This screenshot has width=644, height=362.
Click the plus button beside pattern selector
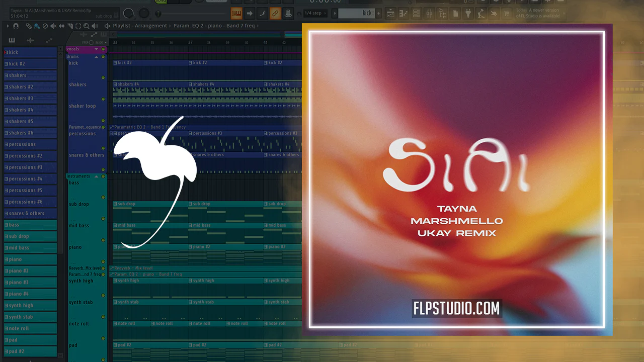point(378,13)
